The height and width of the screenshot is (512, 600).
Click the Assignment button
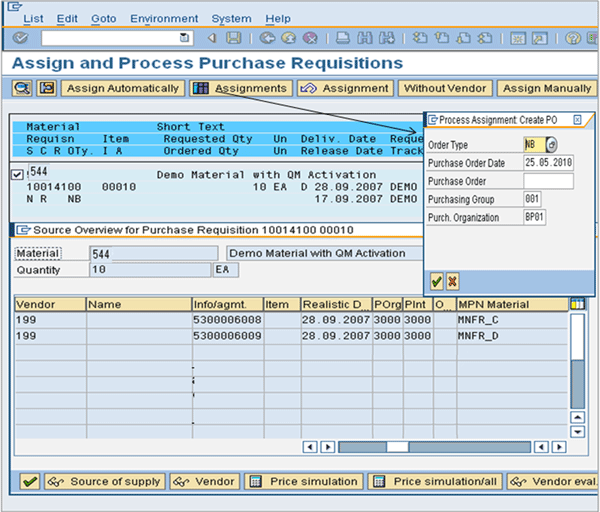[346, 88]
